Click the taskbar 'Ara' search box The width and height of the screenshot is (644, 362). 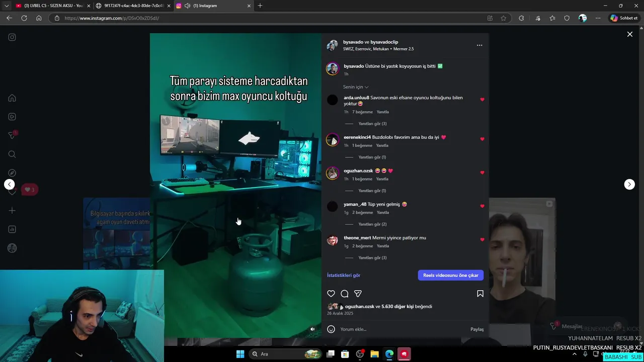tap(286, 354)
